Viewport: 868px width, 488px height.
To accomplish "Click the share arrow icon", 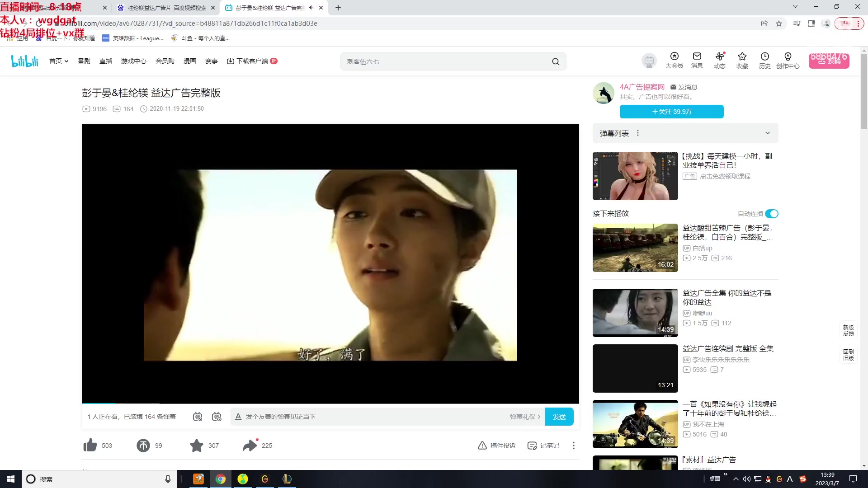I will click(x=250, y=446).
